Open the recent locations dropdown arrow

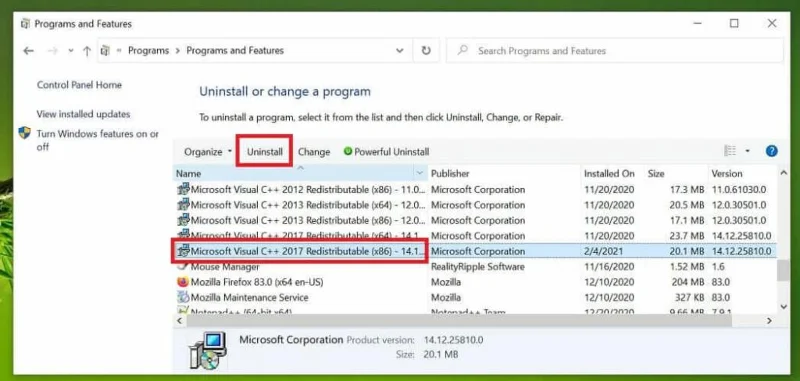pyautogui.click(x=71, y=50)
